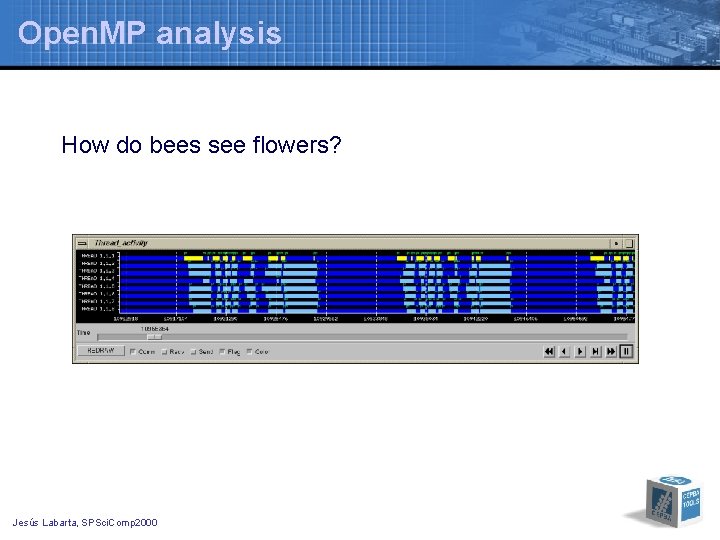This screenshot has width=720, height=540.
Task: Select the last THREAD row label
Action: click(98, 309)
